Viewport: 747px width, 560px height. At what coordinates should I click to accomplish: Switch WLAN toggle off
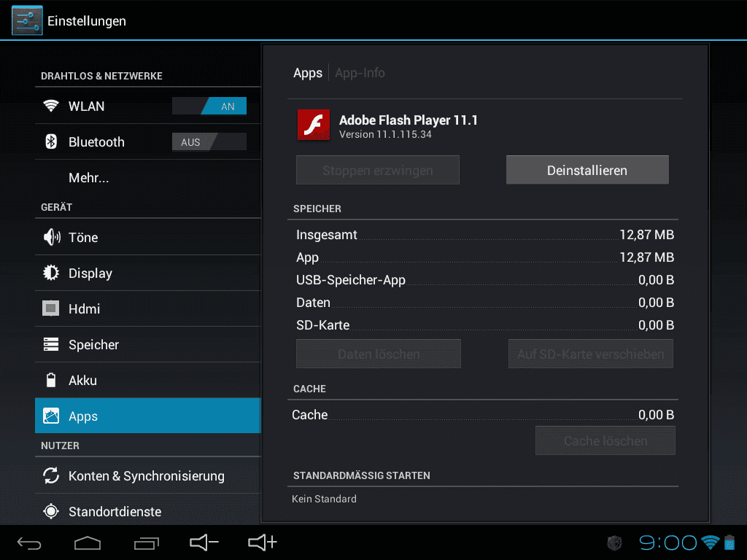(209, 106)
